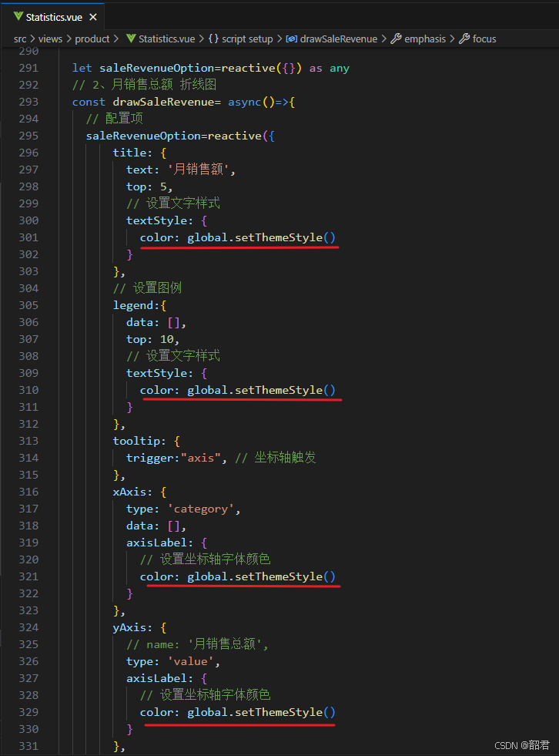
Task: Click 'drawSaleRevenue=' on line 293
Action: pos(167,102)
